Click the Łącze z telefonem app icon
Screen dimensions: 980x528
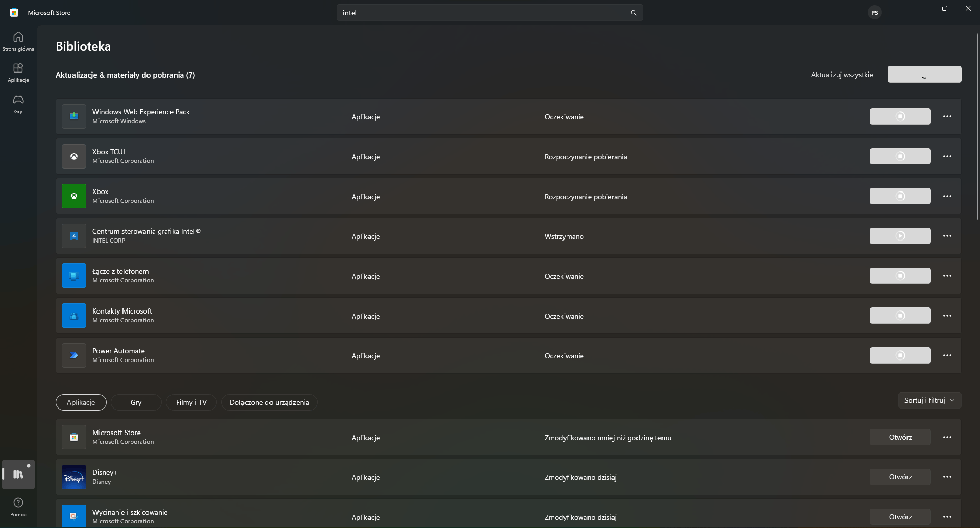(74, 276)
